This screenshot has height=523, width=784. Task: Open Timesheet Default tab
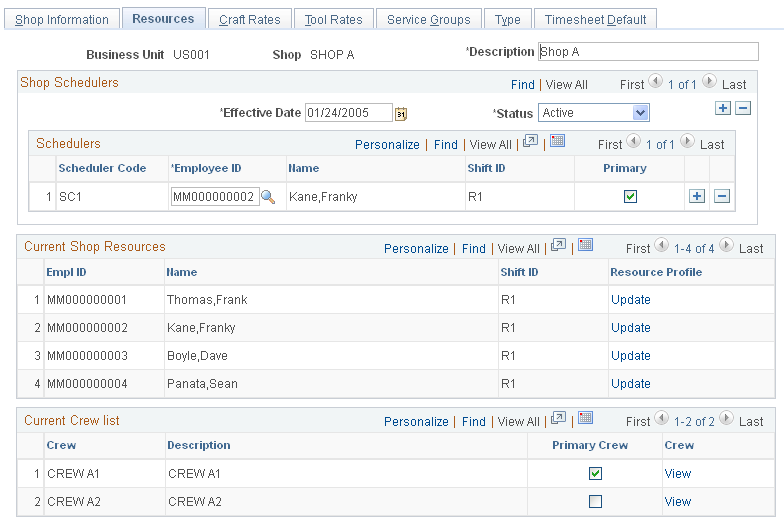pos(595,20)
